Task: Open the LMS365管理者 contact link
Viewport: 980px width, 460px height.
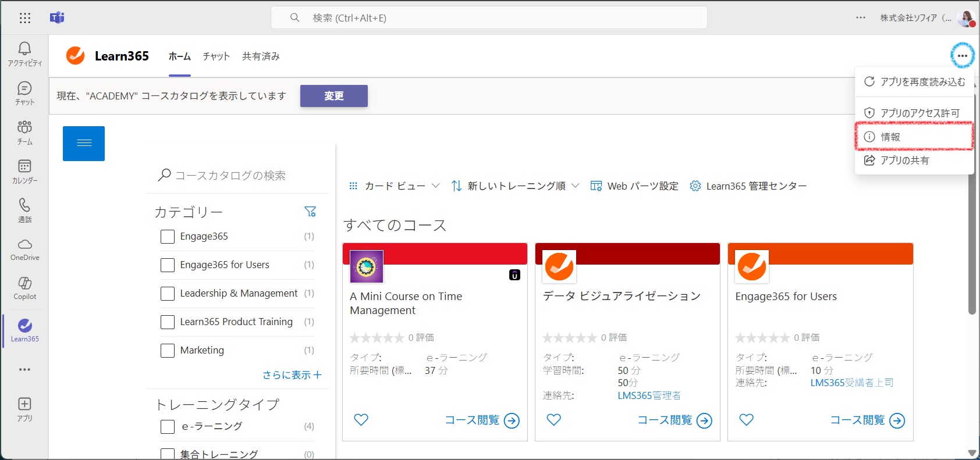Action: point(649,395)
